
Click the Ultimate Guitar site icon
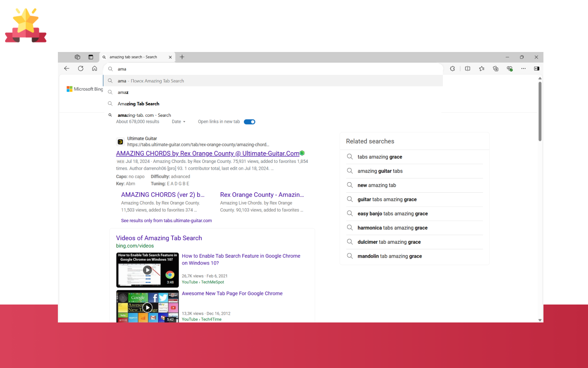coord(120,142)
